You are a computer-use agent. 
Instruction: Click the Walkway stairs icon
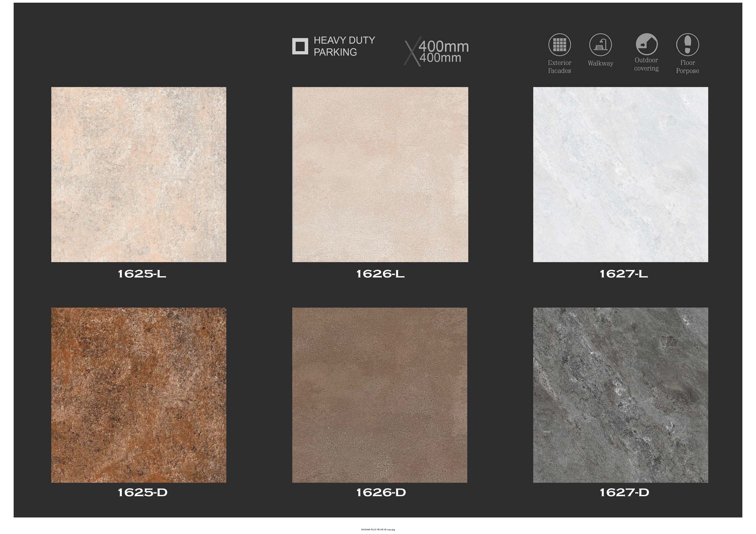click(600, 45)
